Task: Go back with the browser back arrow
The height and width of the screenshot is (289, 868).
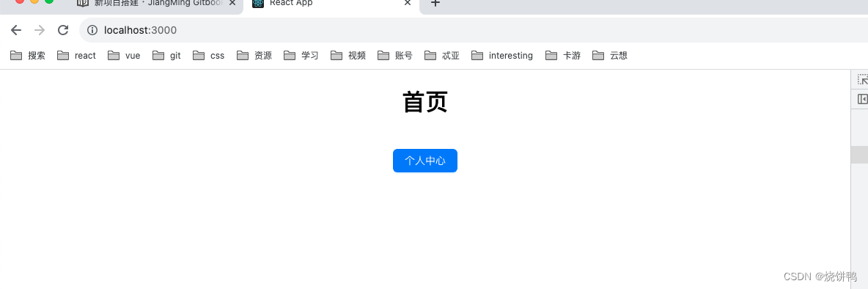Action: 16,30
